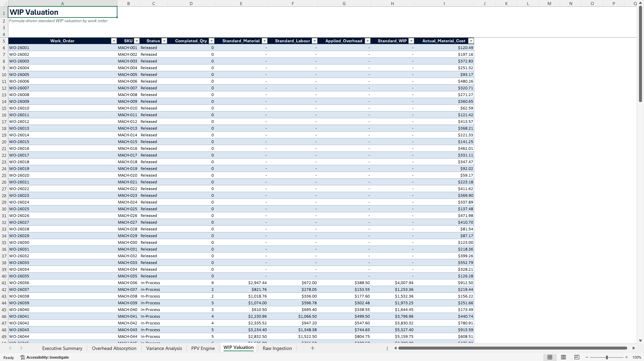This screenshot has height=361, width=644.
Task: Select cell MACH-044
Action: click(x=128, y=336)
